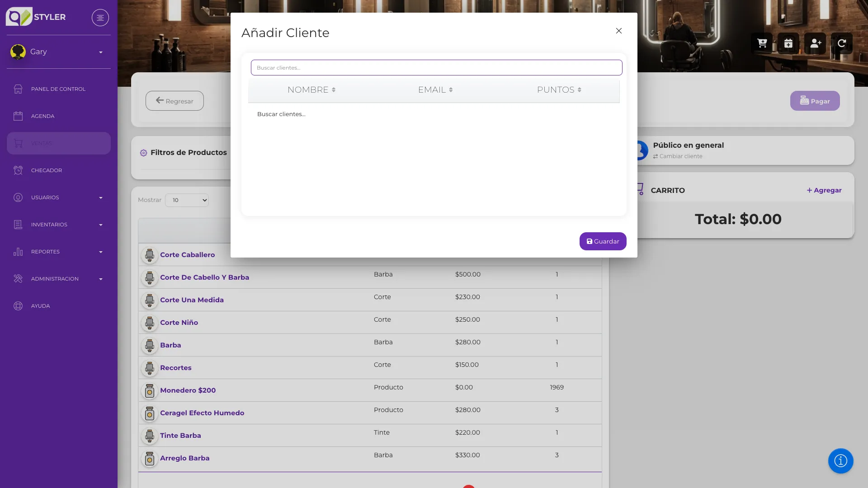Expand the Usuarios submenu arrow
Image resolution: width=868 pixels, height=488 pixels.
tap(101, 198)
